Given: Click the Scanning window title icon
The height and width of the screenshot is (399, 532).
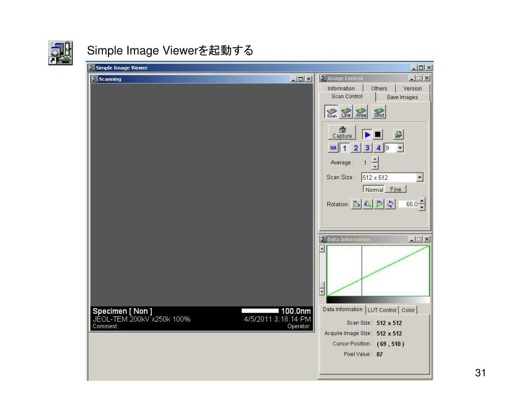Looking at the screenshot, I should point(95,79).
